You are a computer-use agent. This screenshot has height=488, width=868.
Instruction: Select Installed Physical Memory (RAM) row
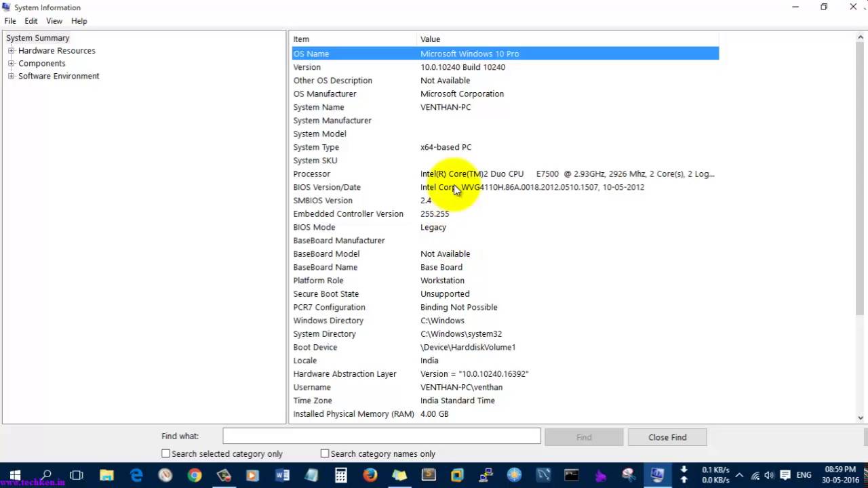point(505,414)
